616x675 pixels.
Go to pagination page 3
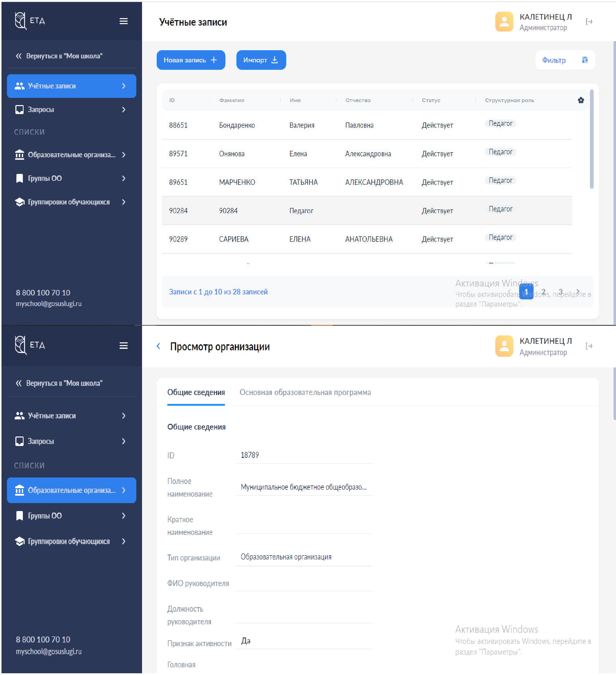click(560, 292)
